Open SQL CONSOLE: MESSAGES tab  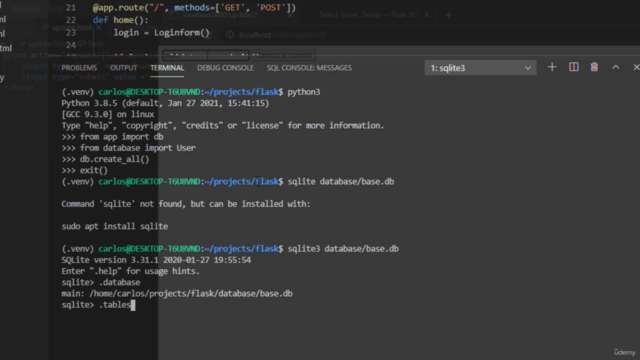tap(309, 68)
